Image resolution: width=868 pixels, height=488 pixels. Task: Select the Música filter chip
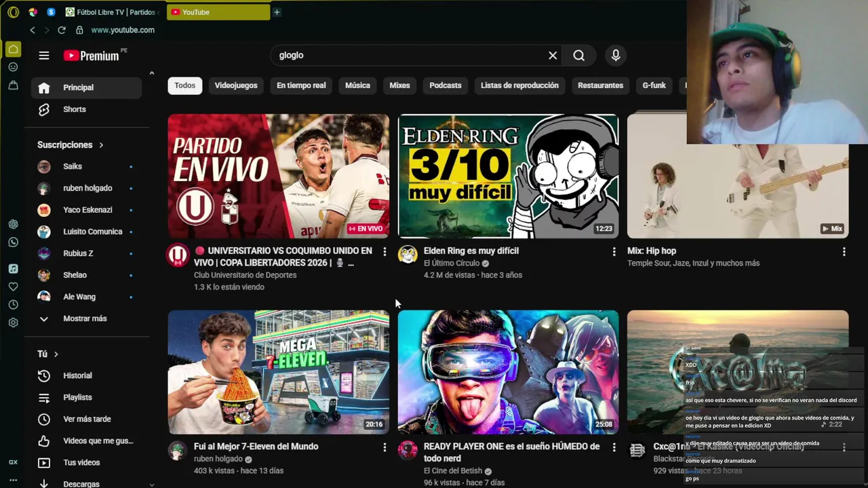[x=357, y=85]
